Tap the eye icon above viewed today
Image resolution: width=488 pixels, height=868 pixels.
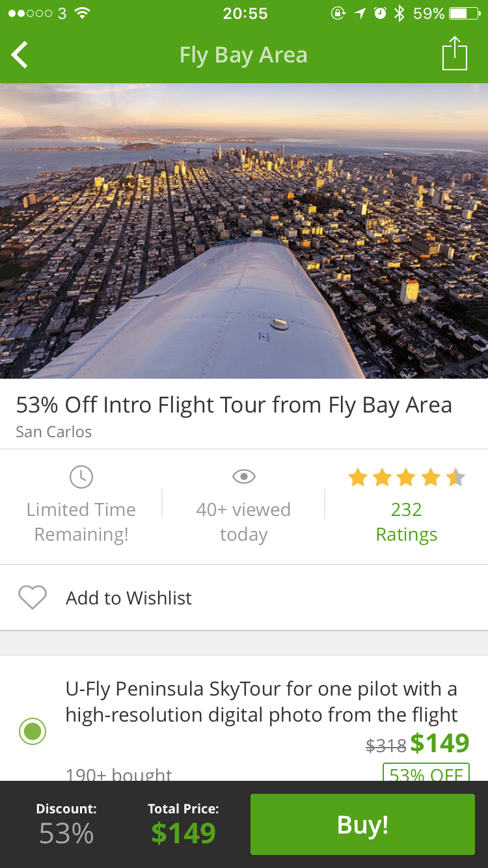(243, 477)
